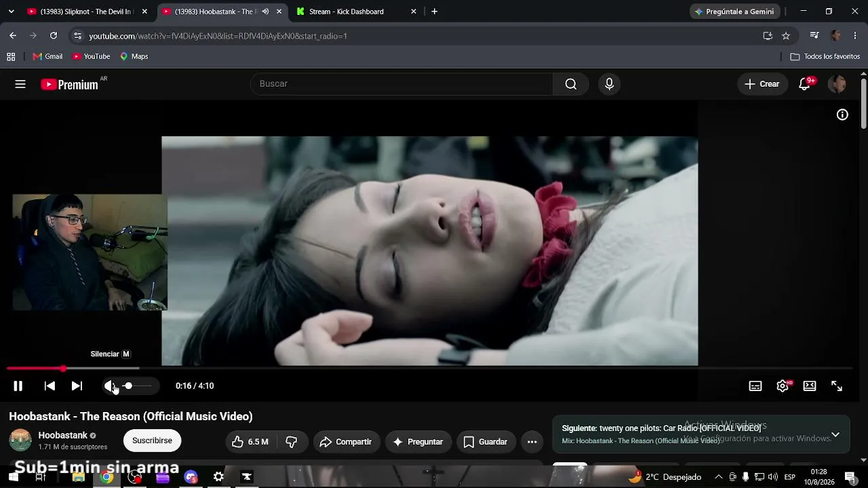This screenshot has width=868, height=488.
Task: Save the video with Guardar
Action: pos(486,442)
